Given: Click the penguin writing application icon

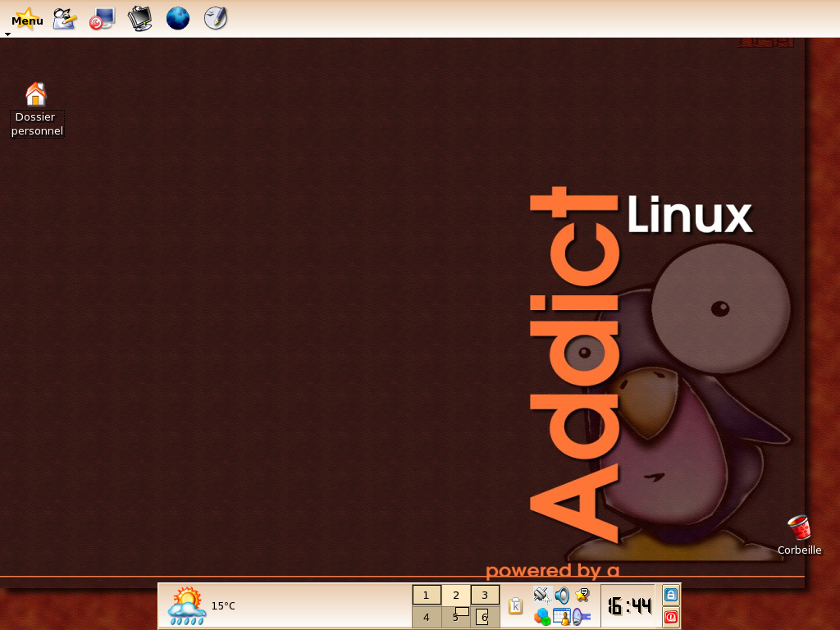Looking at the screenshot, I should [x=65, y=19].
